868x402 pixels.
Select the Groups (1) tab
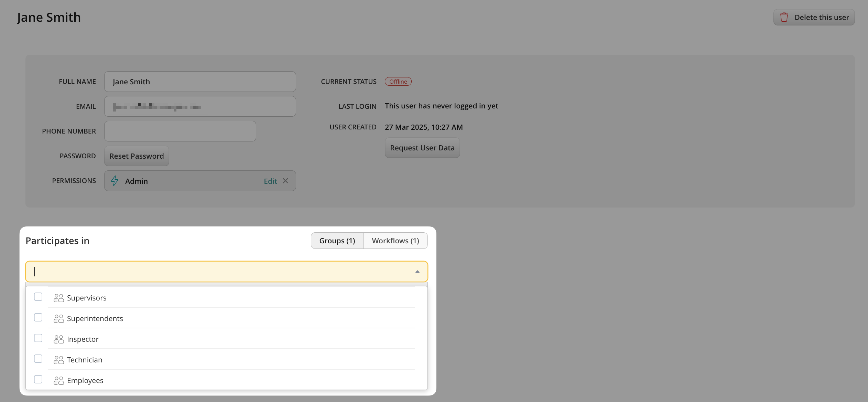[337, 241]
